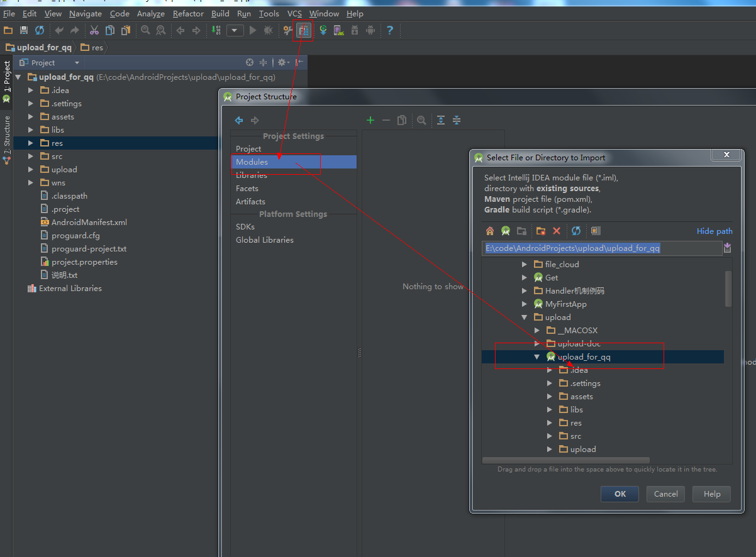The width and height of the screenshot is (756, 557).
Task: Click the Refresh icon in import dialog
Action: (x=576, y=231)
